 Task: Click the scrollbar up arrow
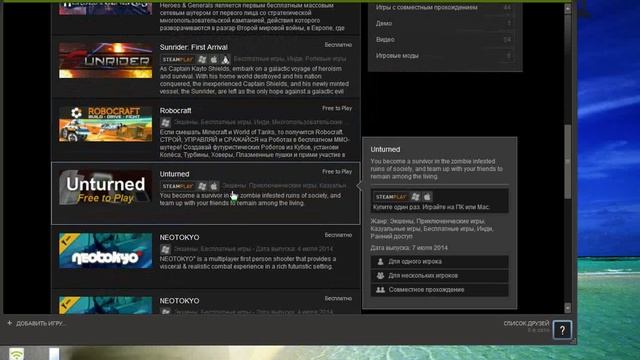[x=568, y=8]
